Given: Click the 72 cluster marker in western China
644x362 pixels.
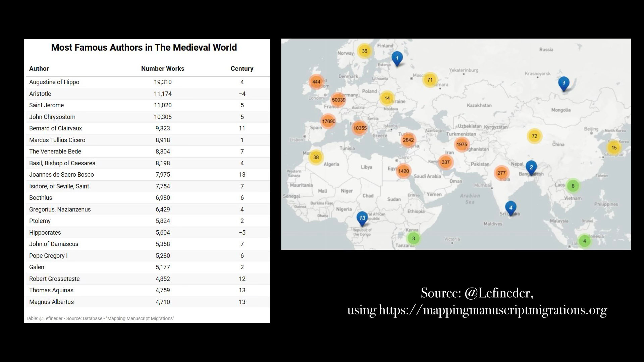Looking at the screenshot, I should (534, 136).
